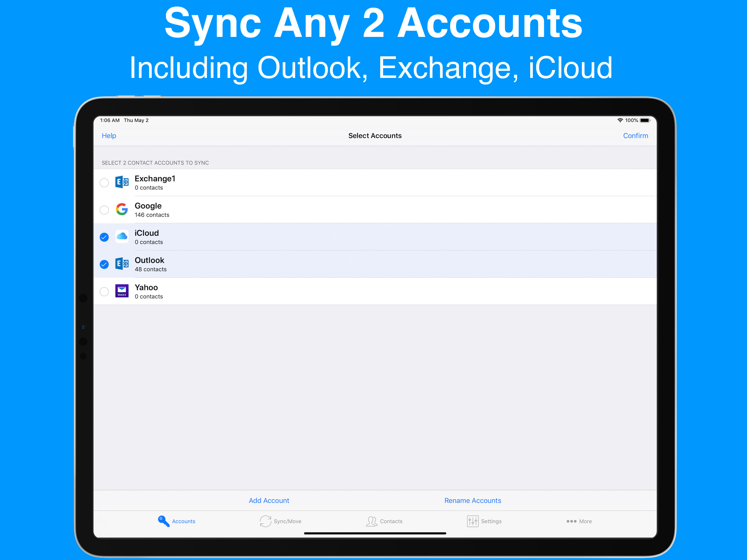Click the 'SELECT 2 CONTACT ACCOUNTS TO SYNC' header
The height and width of the screenshot is (560, 747).
(x=155, y=163)
